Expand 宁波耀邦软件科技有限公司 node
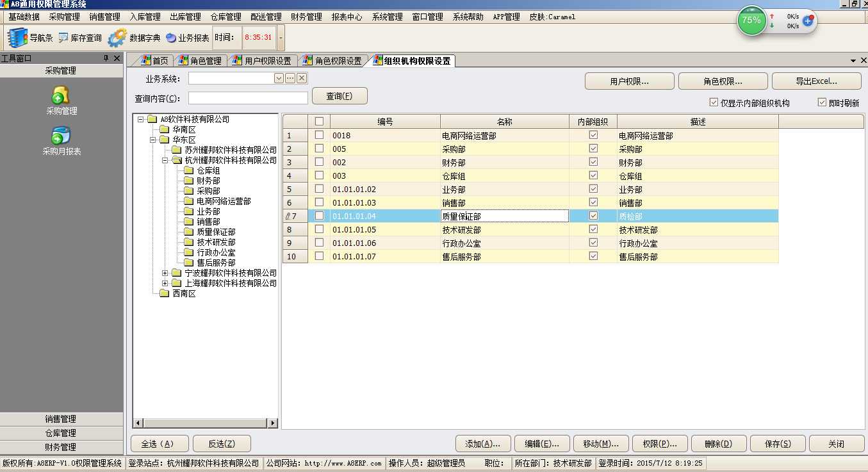The image size is (868, 472). click(x=165, y=273)
